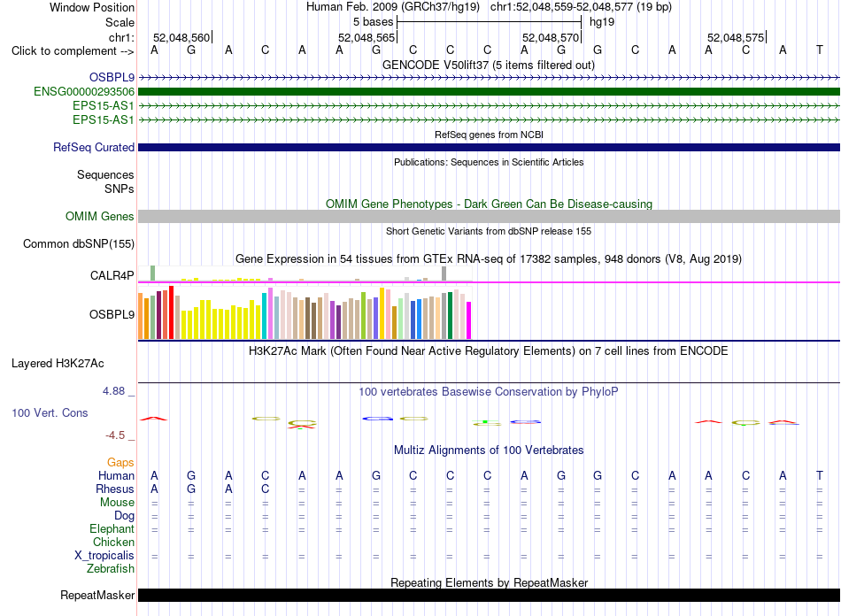Click the SNPs track label

[120, 189]
